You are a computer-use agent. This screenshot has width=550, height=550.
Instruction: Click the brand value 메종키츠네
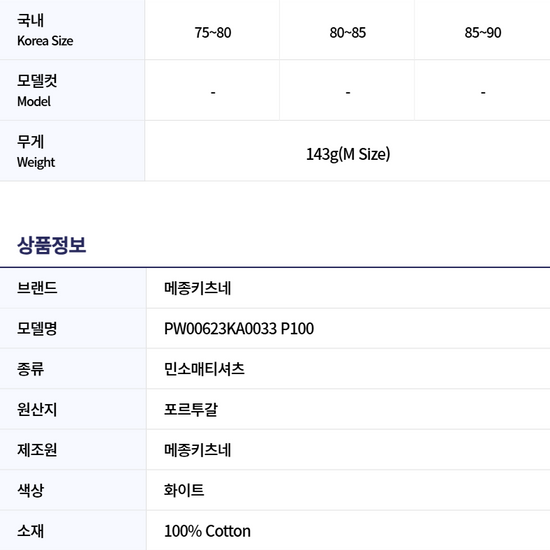tap(197, 288)
